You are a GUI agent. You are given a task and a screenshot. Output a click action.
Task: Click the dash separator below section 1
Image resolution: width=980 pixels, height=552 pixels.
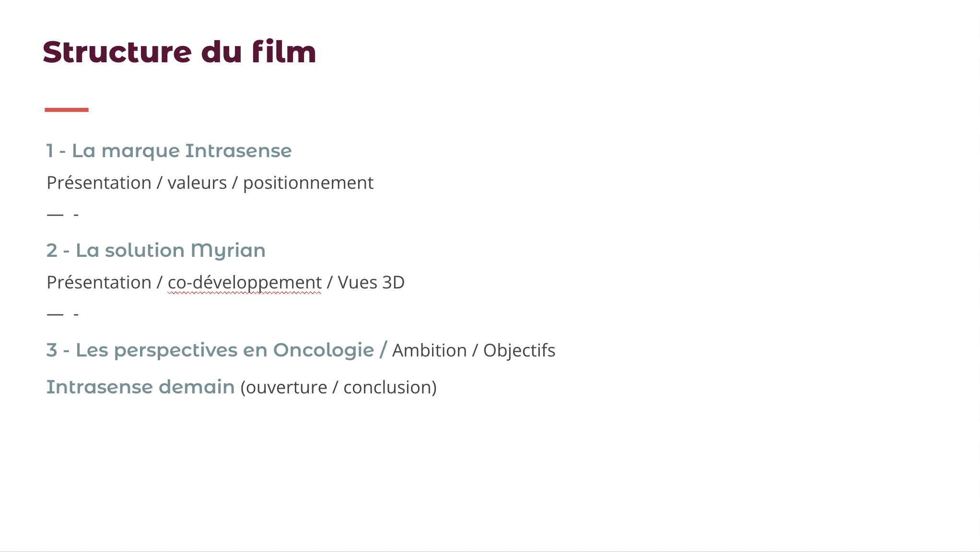[x=63, y=215]
